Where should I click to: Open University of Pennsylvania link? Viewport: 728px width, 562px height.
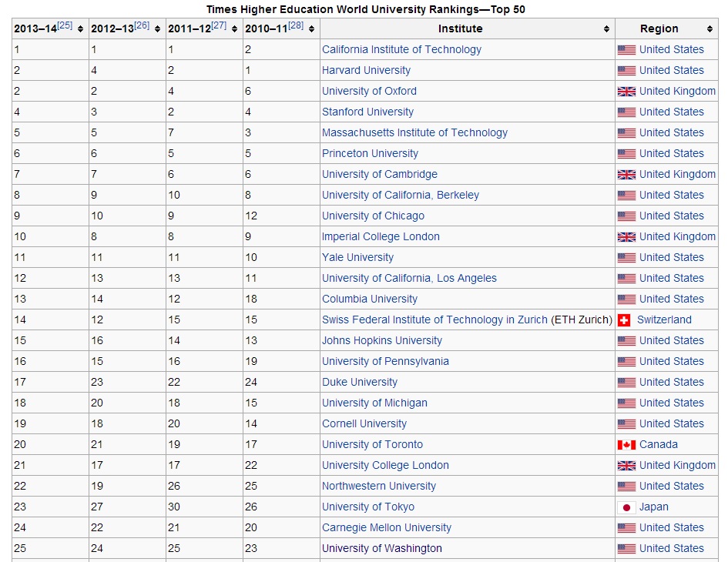coord(385,361)
